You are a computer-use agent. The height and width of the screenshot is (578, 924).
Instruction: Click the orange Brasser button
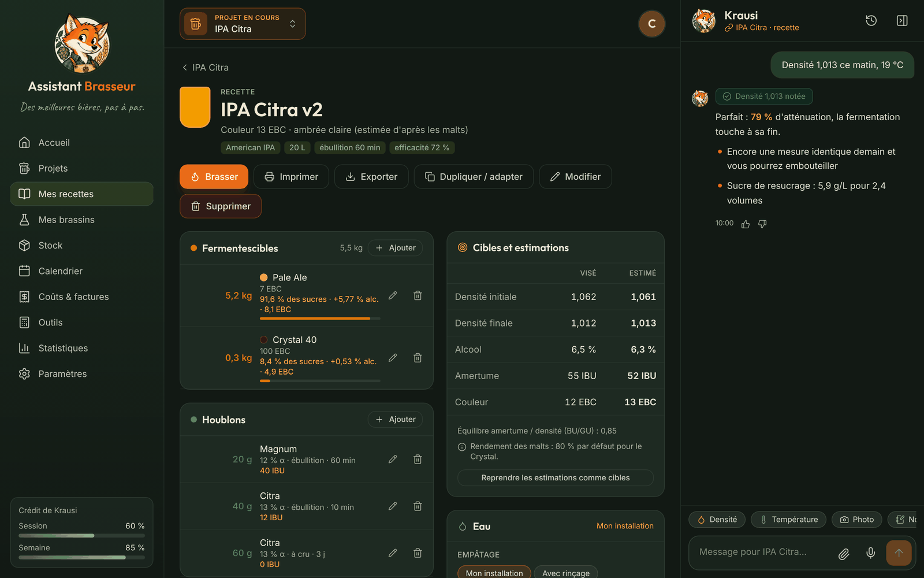[x=214, y=177]
